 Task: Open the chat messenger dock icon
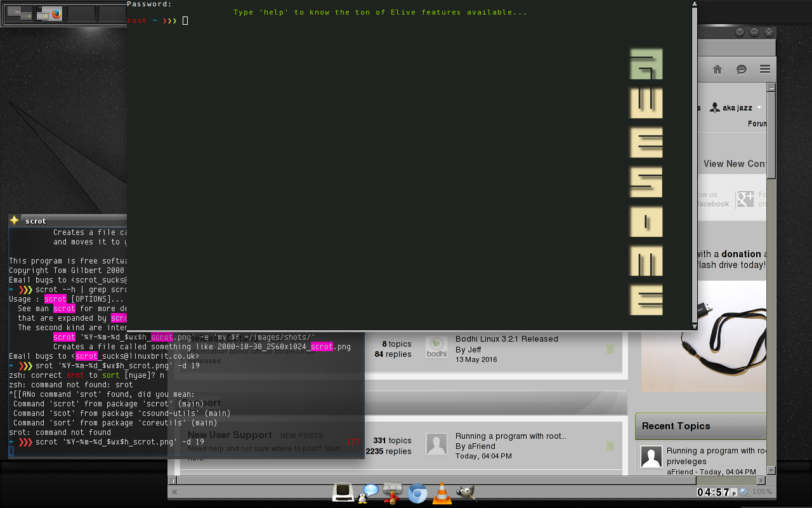[x=368, y=493]
